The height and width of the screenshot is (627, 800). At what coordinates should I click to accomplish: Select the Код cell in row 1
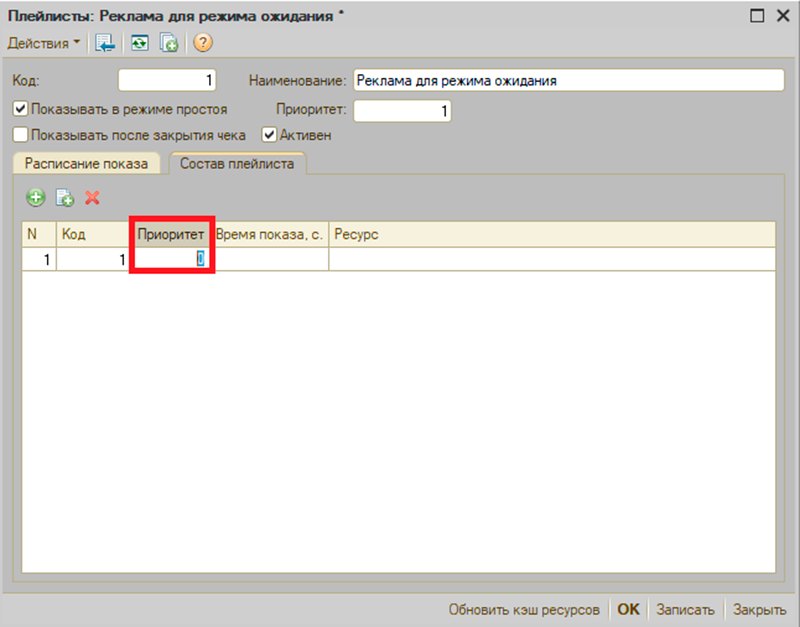[x=92, y=260]
